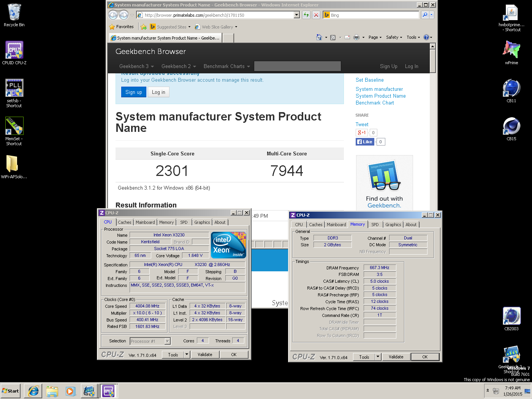Expand the Geekbench 3 navigation dropdown
The image size is (532, 399).
pyautogui.click(x=136, y=66)
